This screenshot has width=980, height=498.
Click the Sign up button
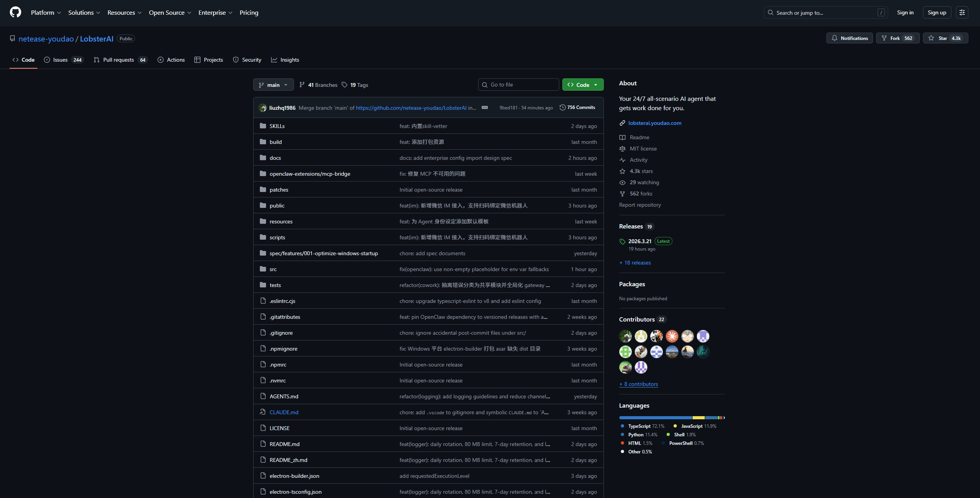click(x=937, y=12)
